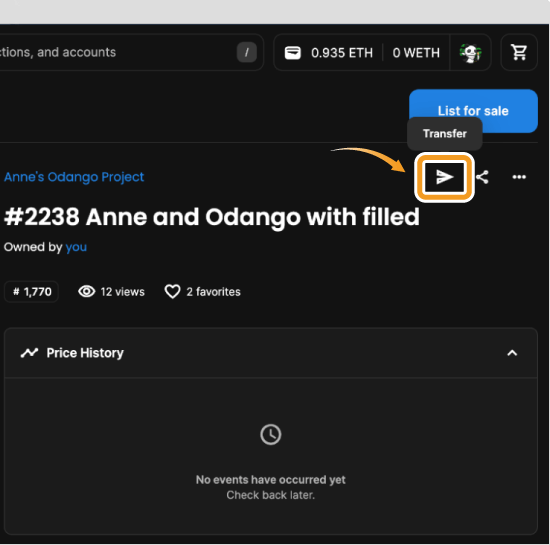
Task: Open the shopping cart
Action: coord(519,53)
